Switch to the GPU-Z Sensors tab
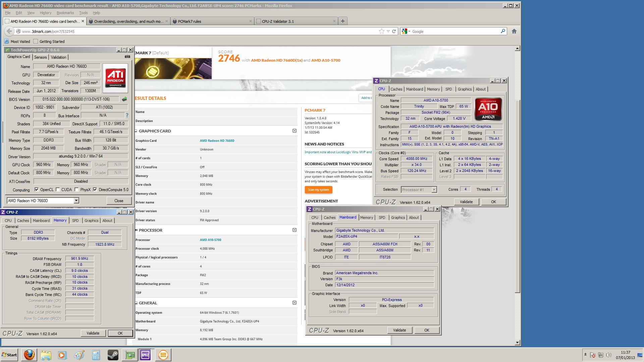Screen dimensions: 644x362 (x=40, y=57)
